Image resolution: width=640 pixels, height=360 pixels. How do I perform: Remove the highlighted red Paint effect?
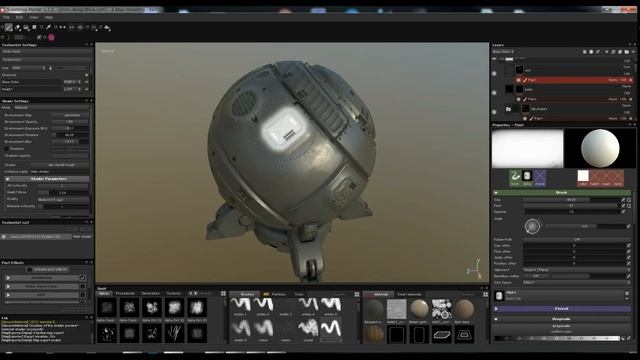pos(631,80)
